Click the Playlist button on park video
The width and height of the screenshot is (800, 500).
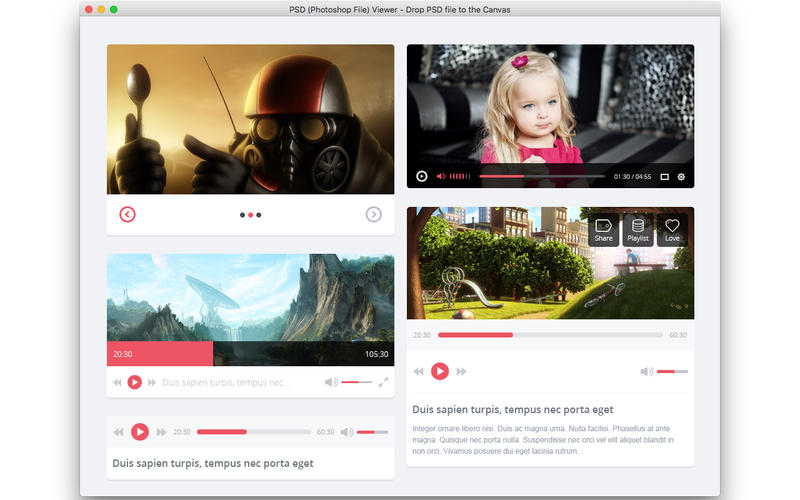pos(637,230)
